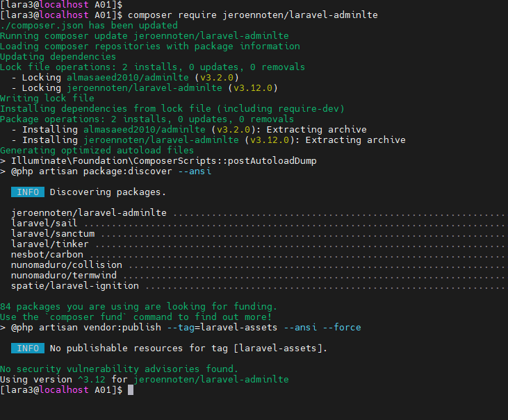
Task: Click 'No security vulnerability advisories found.' line
Action: [120, 369]
